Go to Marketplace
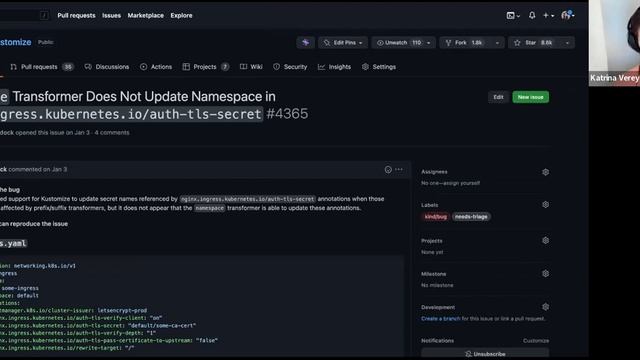Viewport: 640px width, 360px height. pyautogui.click(x=146, y=16)
